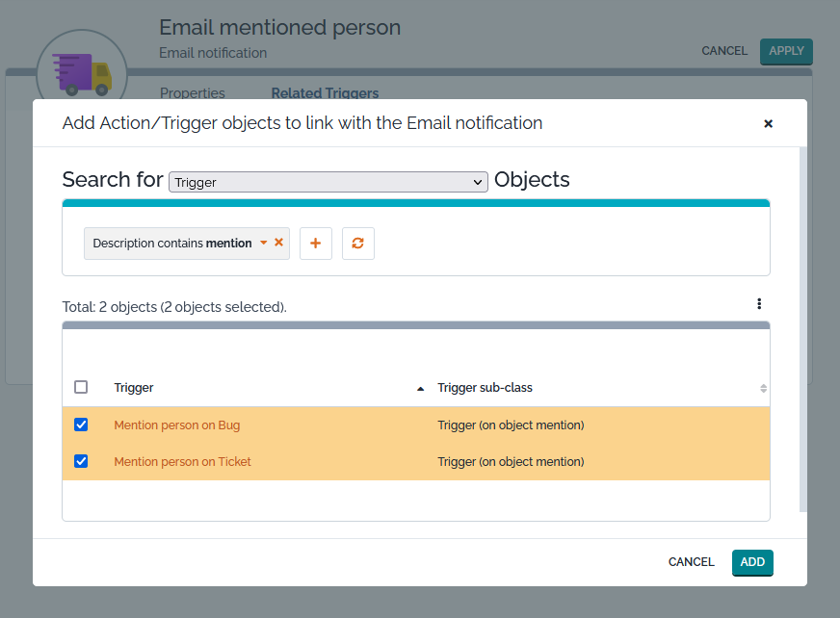
Task: Open the Trigger object type dropdown
Action: tap(328, 182)
